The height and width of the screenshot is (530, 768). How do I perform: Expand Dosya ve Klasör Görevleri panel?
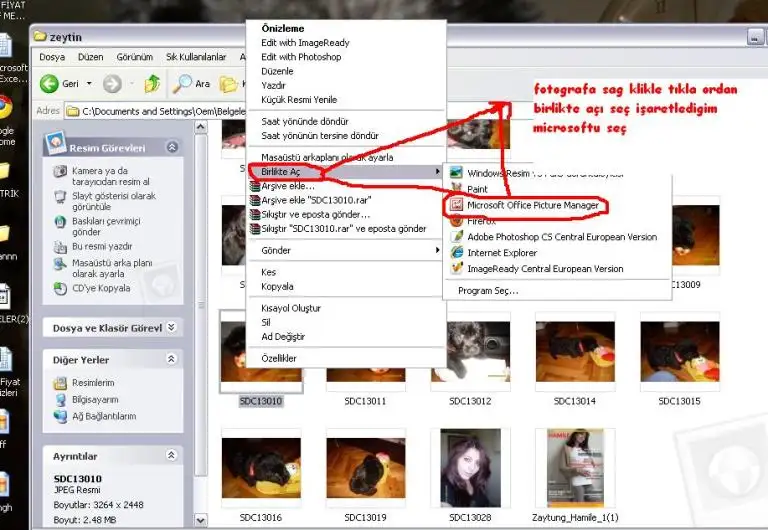(x=171, y=327)
